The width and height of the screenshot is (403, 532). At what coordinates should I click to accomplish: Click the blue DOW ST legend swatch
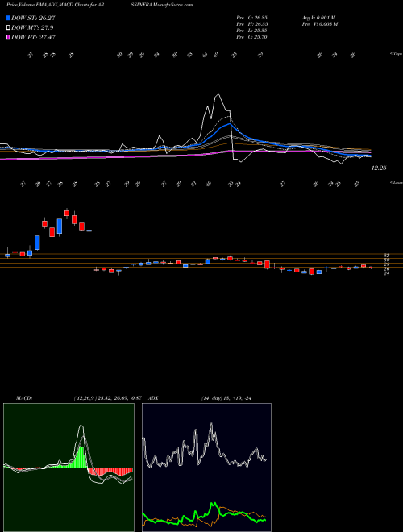coord(8,18)
